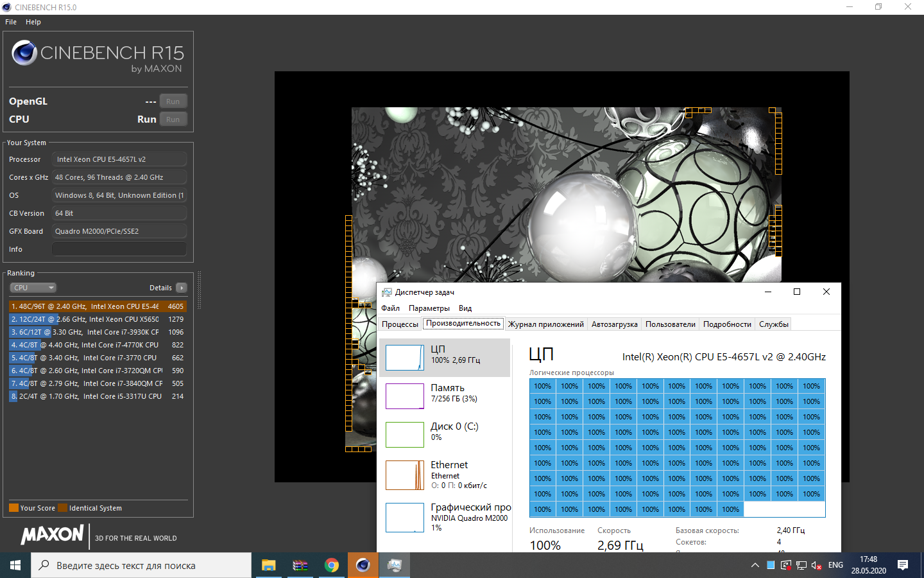Select Диск 0 (C:) performance item
924x578 pixels.
pyautogui.click(x=445, y=435)
